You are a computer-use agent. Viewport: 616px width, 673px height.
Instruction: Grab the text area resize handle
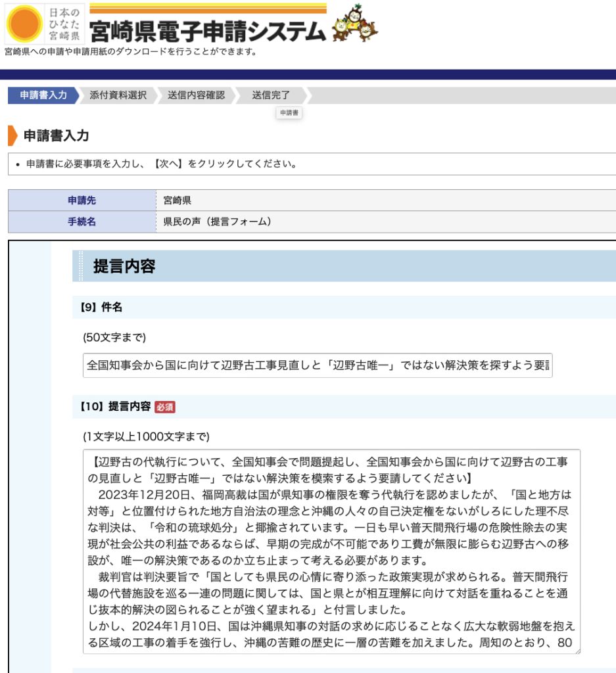pyautogui.click(x=577, y=650)
